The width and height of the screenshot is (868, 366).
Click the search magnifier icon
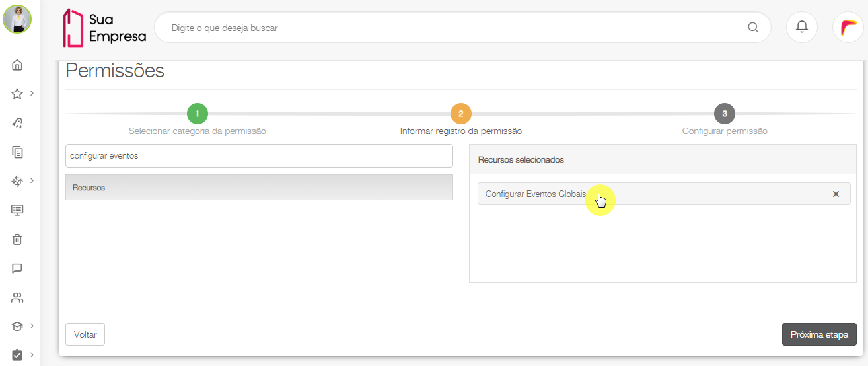(753, 28)
